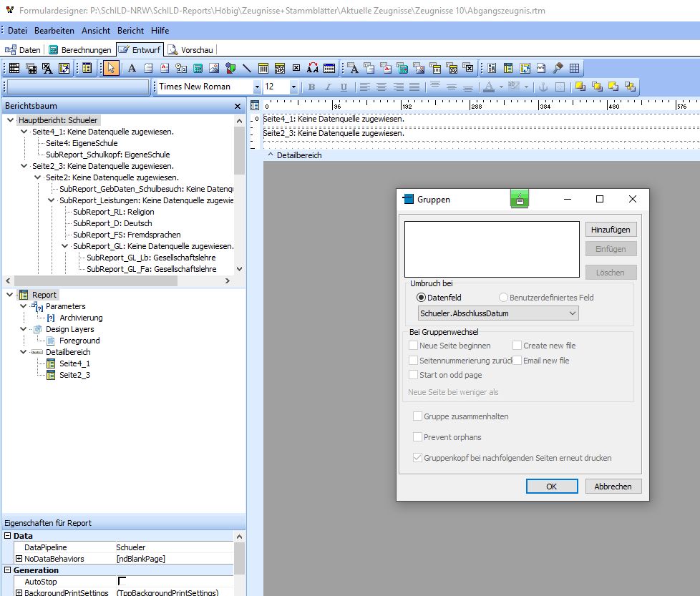Switch to the Vorschau tab
Image resolution: width=700 pixels, height=596 pixels.
point(191,50)
